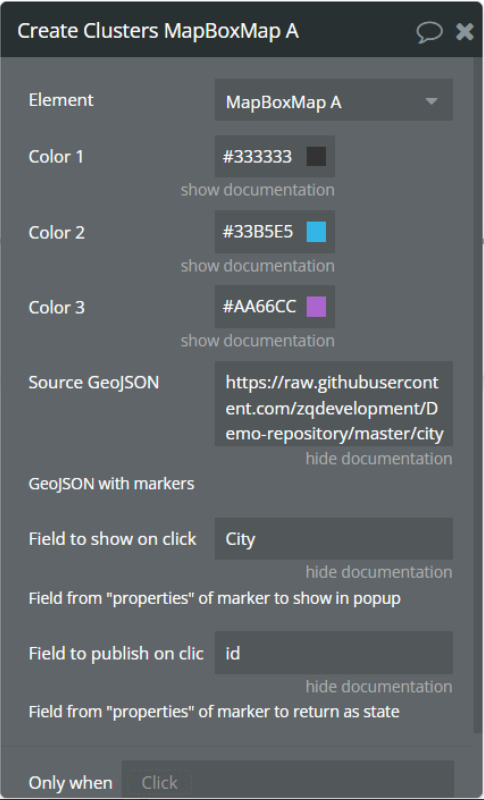Edit the #333333 hex value

[x=258, y=156]
